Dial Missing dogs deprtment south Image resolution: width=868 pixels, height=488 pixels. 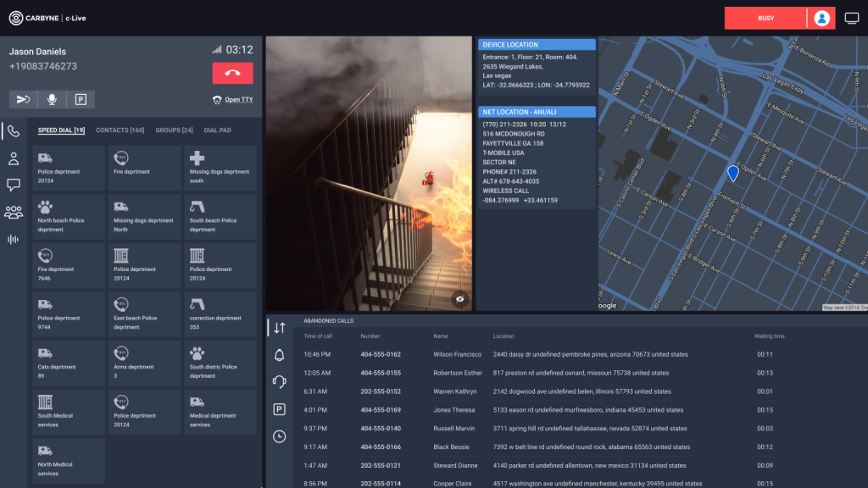(x=220, y=169)
